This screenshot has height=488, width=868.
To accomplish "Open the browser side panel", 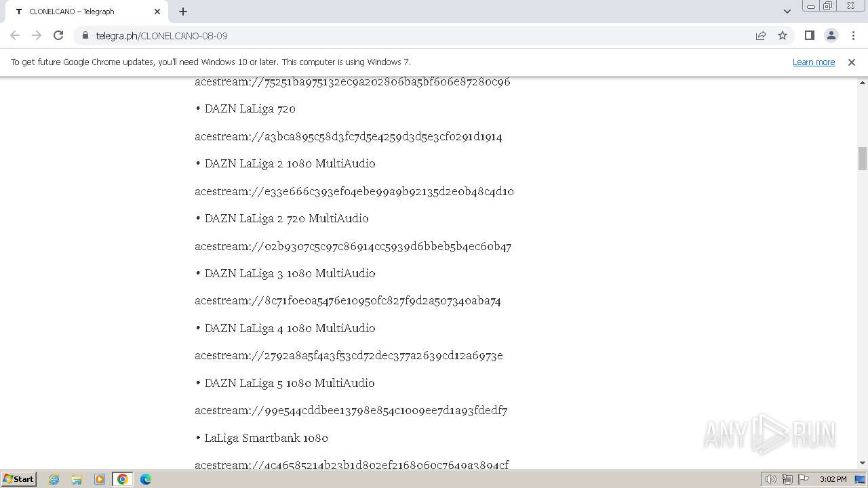I will pyautogui.click(x=809, y=35).
